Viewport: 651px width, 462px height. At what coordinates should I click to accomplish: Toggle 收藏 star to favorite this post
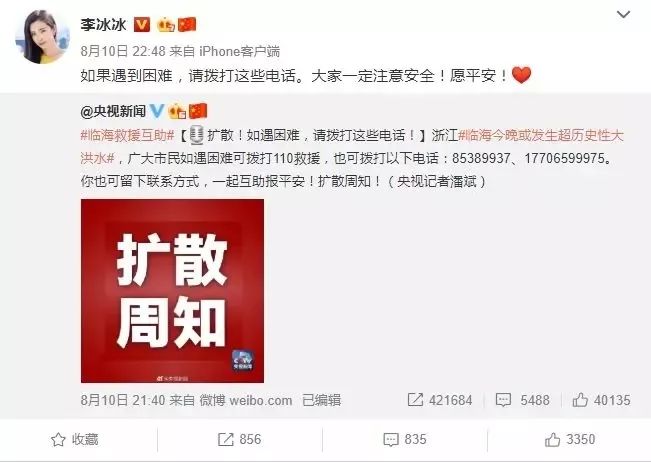pyautogui.click(x=75, y=440)
